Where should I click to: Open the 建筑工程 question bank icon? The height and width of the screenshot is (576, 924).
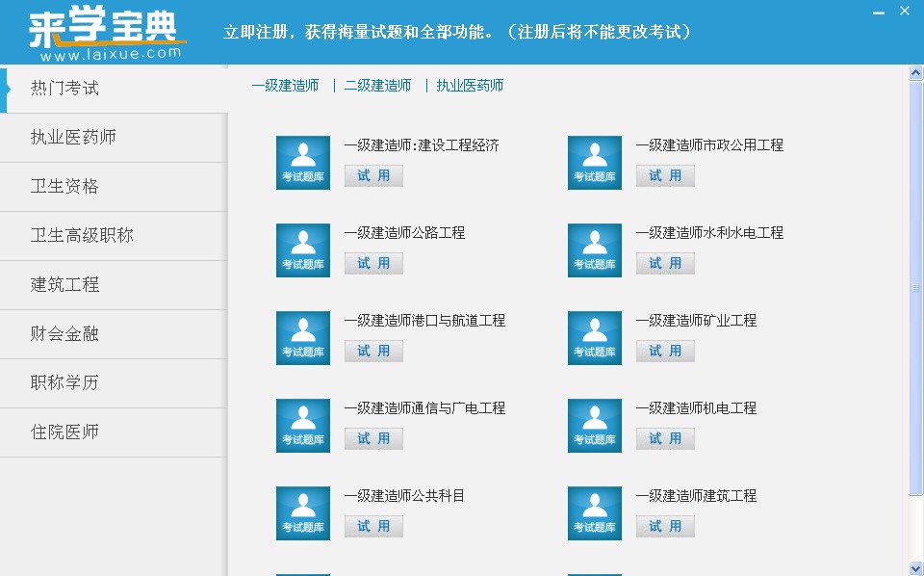594,512
